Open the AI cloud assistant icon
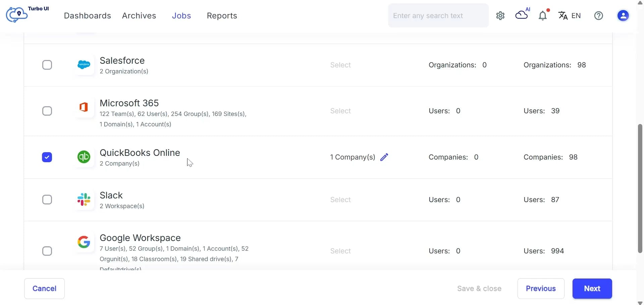Viewport: 644px width, 305px height. click(523, 14)
